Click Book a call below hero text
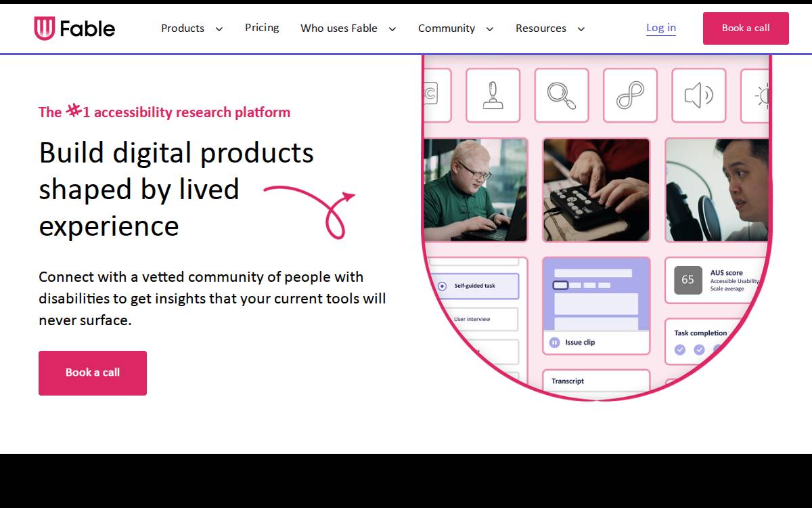The width and height of the screenshot is (812, 508). (x=93, y=373)
